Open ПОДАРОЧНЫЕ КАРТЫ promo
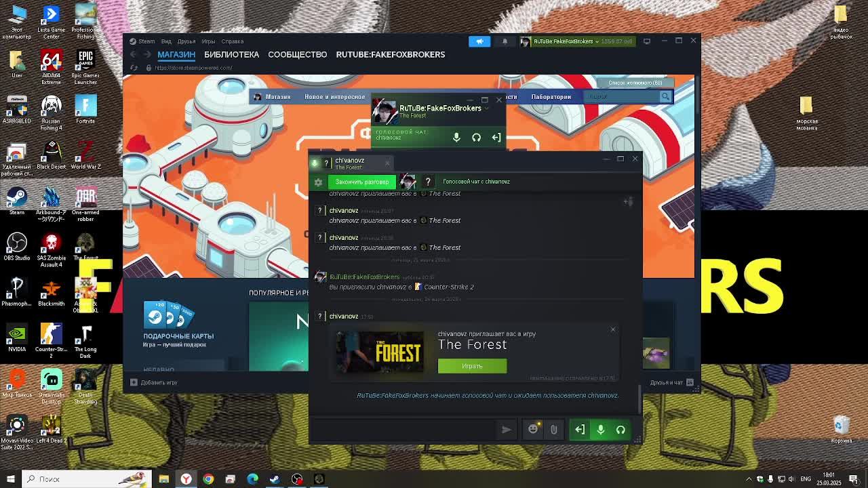 pyautogui.click(x=178, y=325)
